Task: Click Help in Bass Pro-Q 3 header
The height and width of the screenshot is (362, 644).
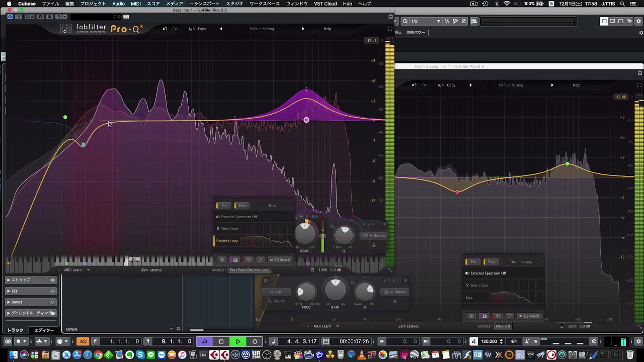Action: tap(327, 29)
